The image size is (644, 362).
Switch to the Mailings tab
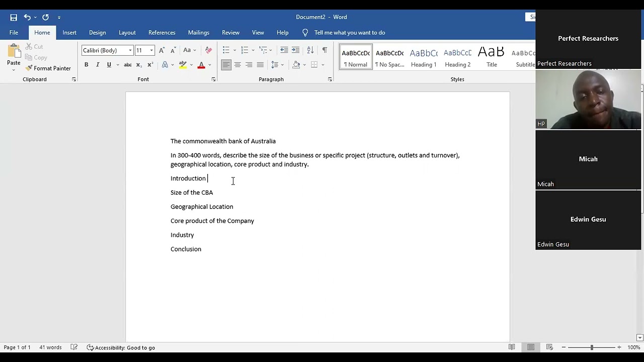(199, 33)
